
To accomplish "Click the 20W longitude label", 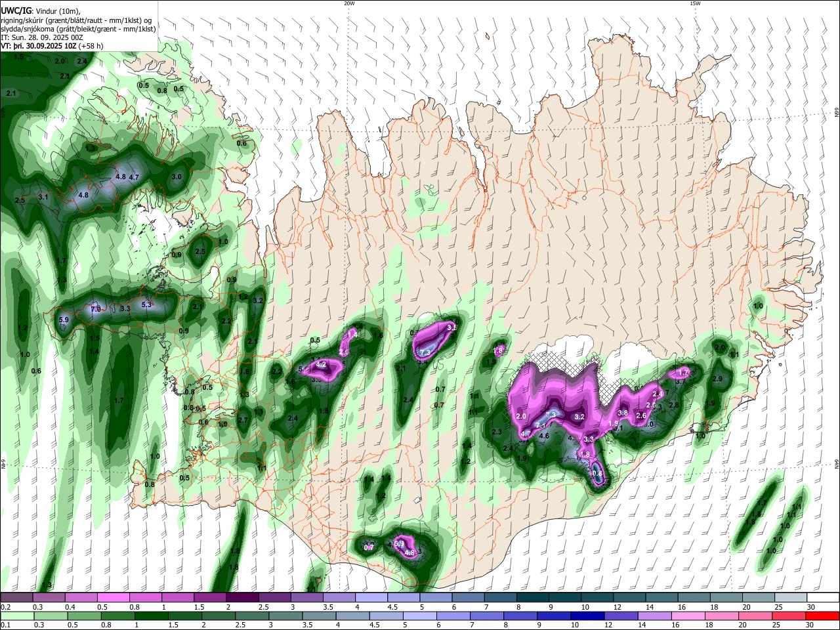I will [349, 3].
